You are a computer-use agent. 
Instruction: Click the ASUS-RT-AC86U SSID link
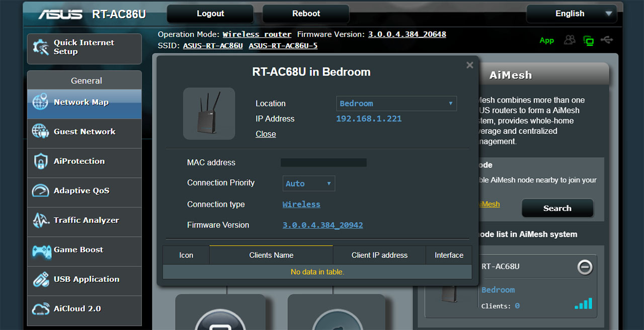click(213, 45)
